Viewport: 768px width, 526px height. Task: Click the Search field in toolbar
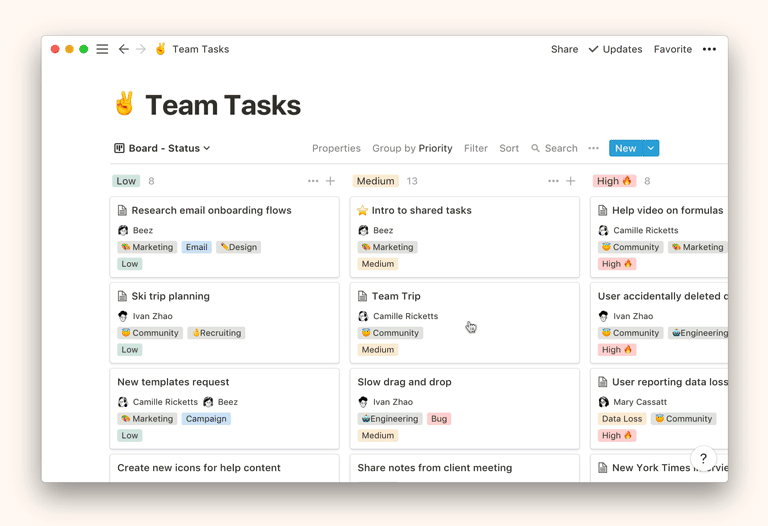555,148
